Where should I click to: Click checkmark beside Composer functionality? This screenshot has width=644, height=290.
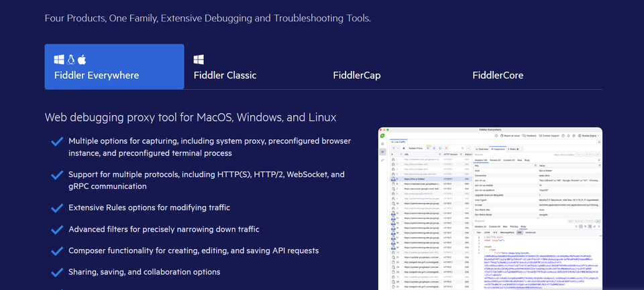[57, 251]
